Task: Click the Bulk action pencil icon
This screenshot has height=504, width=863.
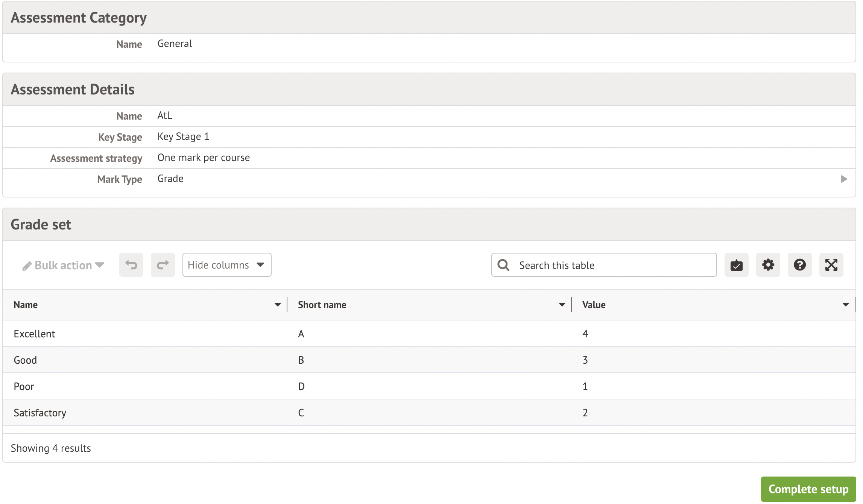Action: (27, 266)
